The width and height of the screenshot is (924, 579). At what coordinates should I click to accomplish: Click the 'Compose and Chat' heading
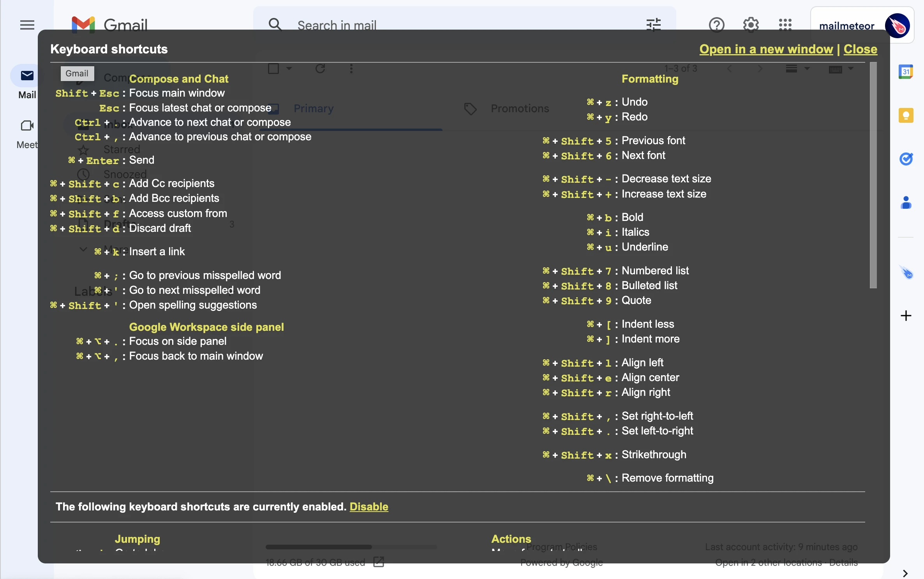click(x=178, y=79)
